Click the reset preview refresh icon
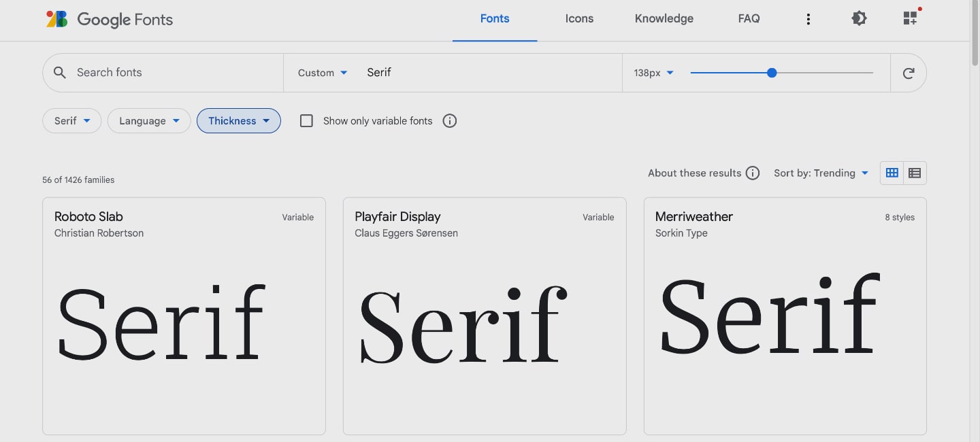This screenshot has height=442, width=980. pos(908,73)
